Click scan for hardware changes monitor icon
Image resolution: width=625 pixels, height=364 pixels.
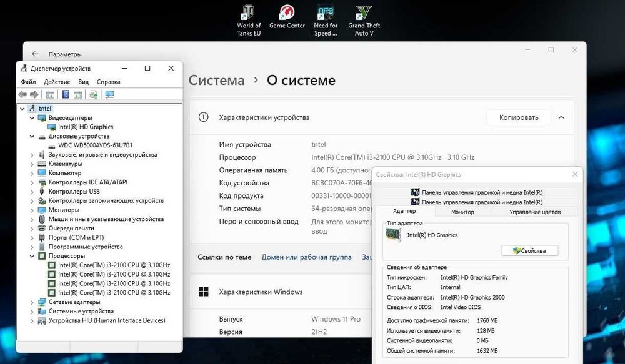pyautogui.click(x=109, y=94)
